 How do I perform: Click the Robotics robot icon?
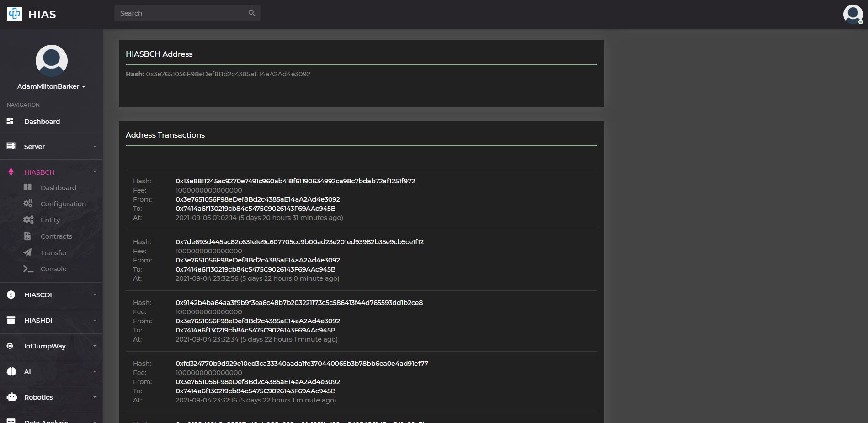[x=12, y=397]
